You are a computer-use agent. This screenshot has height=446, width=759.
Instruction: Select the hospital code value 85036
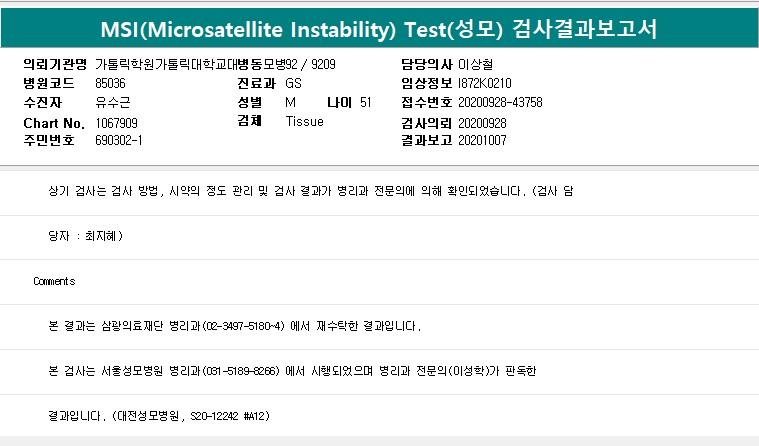pos(110,83)
